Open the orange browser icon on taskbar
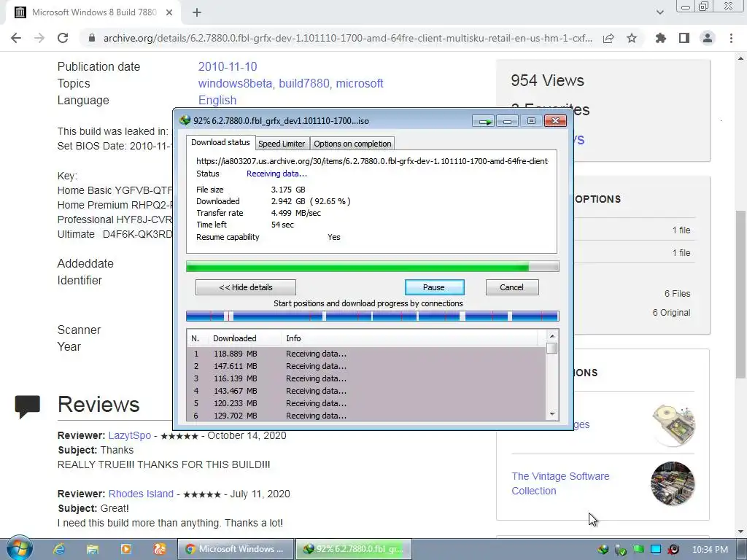This screenshot has height=560, width=747. [x=160, y=549]
